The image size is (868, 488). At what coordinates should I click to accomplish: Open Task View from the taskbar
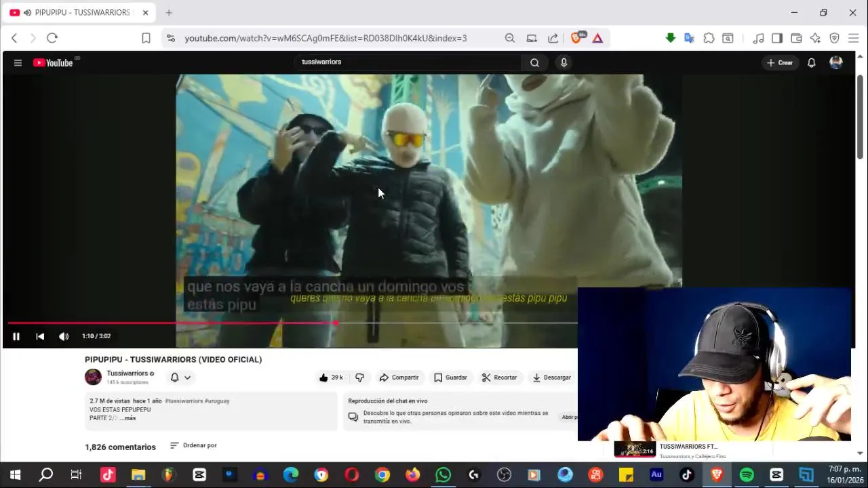[x=76, y=475]
